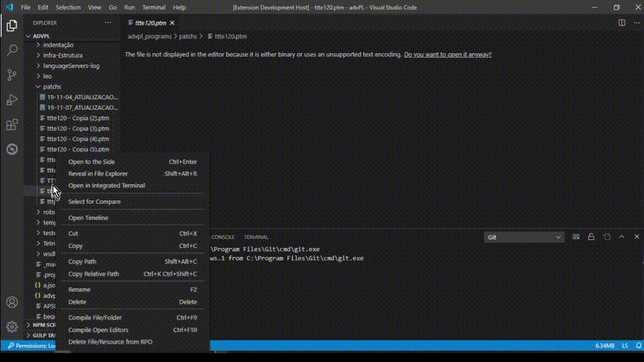Open the Search view icon
This screenshot has width=644, height=362.
click(x=12, y=50)
